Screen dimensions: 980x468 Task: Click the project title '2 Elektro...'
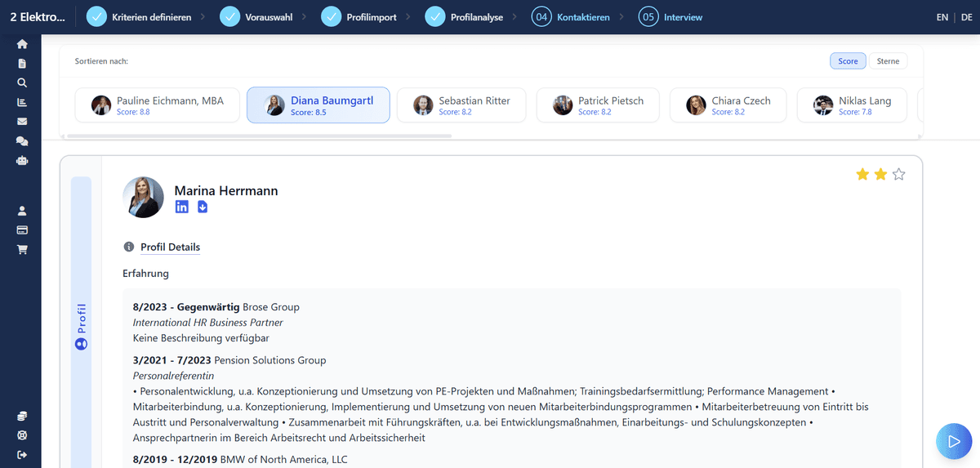38,17
